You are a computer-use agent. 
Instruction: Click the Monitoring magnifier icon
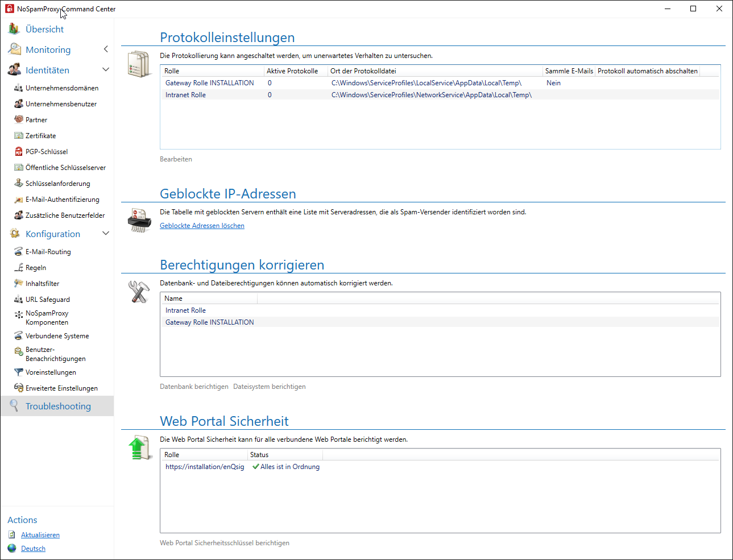pyautogui.click(x=14, y=49)
